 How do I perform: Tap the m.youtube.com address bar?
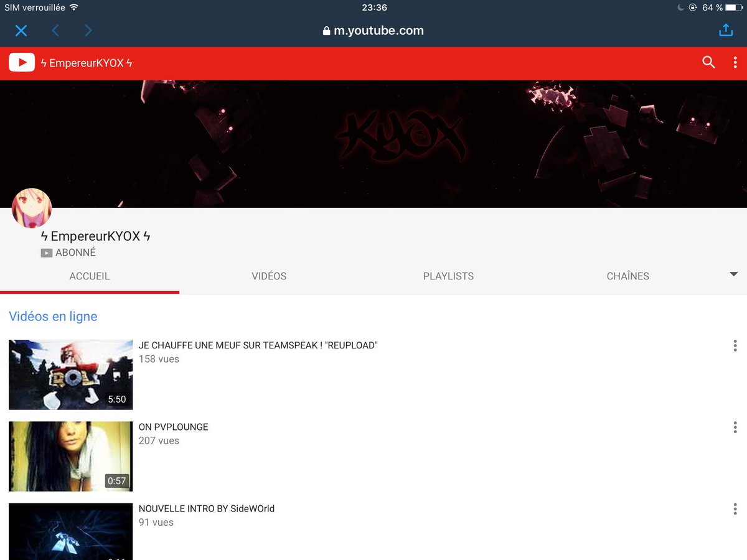click(374, 30)
